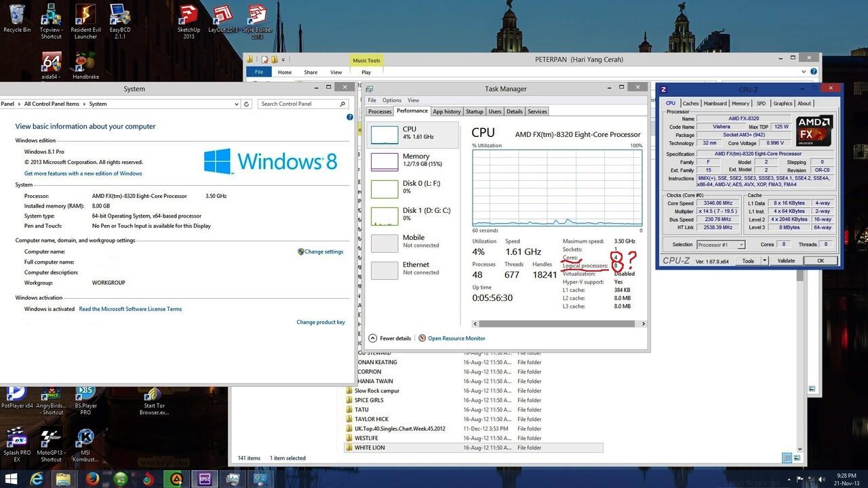The height and width of the screenshot is (488, 868).
Task: Switch to CPU-Z in the taskbar
Action: [x=204, y=479]
